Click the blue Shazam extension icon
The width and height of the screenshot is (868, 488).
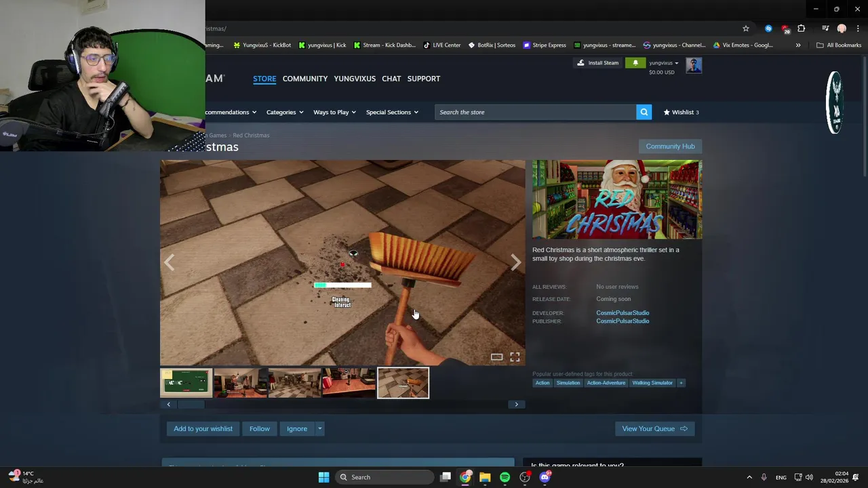[768, 28]
